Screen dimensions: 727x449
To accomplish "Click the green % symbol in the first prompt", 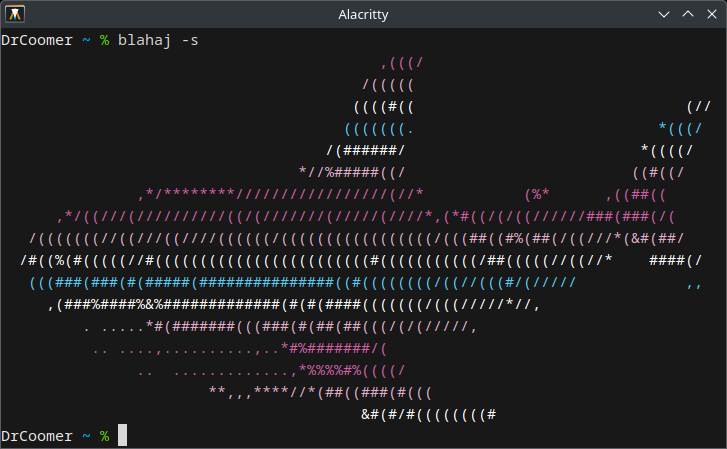I will (x=104, y=40).
